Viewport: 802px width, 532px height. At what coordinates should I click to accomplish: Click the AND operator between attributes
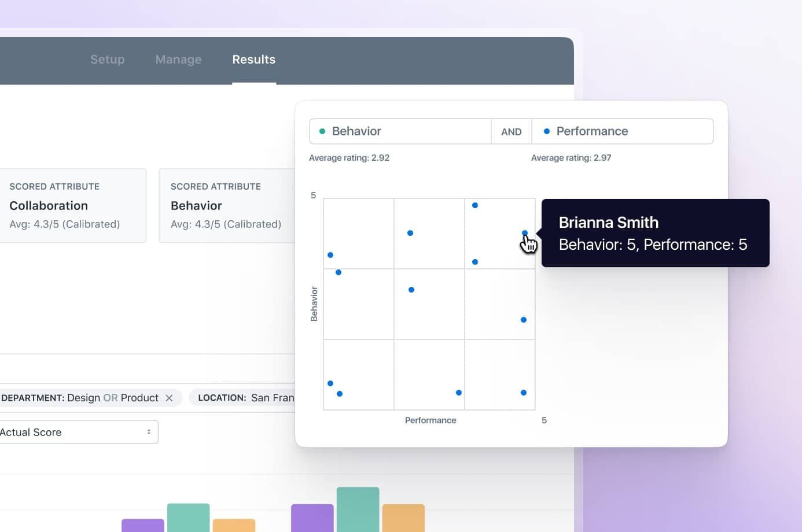point(511,132)
